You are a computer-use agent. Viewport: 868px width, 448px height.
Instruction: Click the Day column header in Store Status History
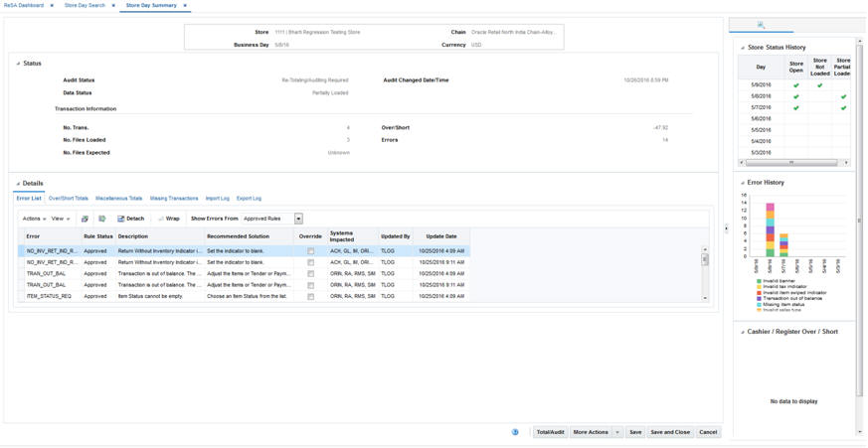[x=762, y=67]
